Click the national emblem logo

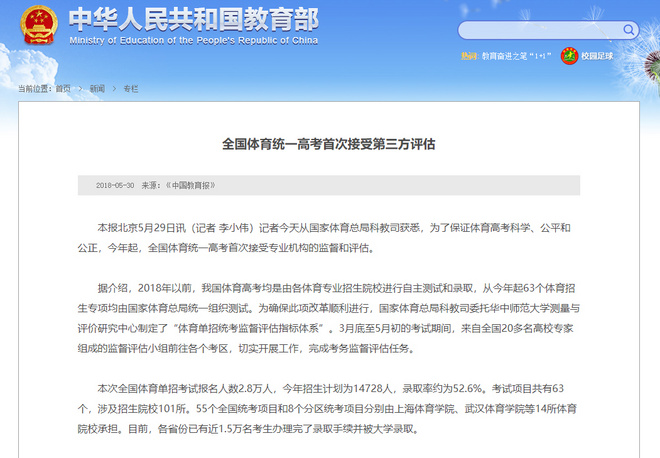39,25
